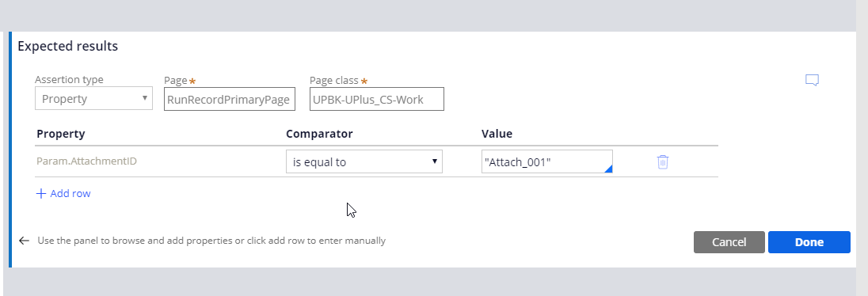
Task: Select the Param.AttachmentID property cell
Action: pos(86,161)
